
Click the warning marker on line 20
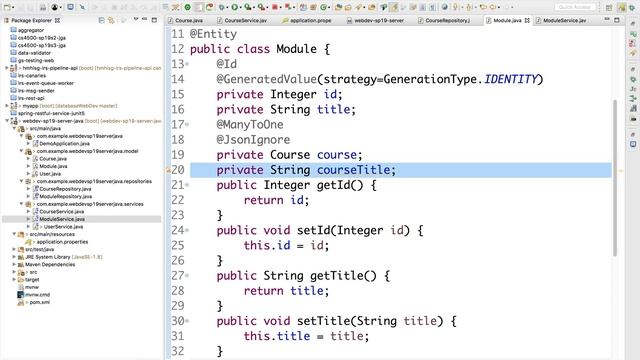[168, 170]
